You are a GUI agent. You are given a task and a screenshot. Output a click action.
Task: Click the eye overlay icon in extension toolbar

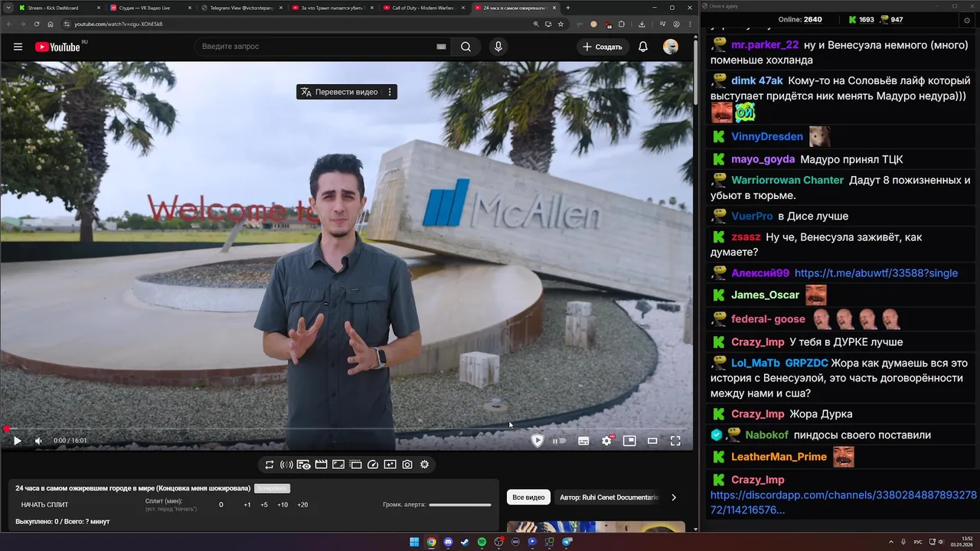point(303,465)
